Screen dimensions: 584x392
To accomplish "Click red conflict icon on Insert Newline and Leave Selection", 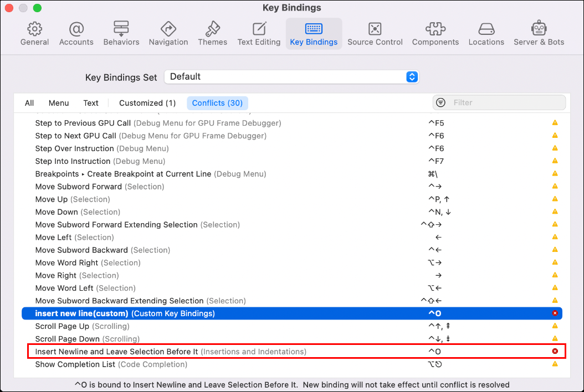I will point(555,352).
